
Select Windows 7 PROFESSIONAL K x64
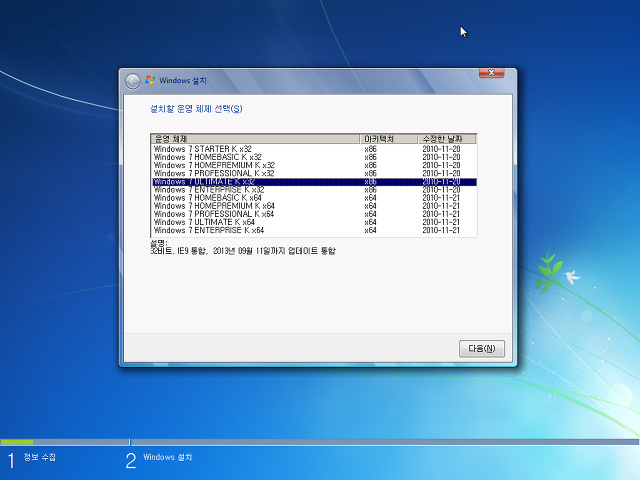[314, 214]
